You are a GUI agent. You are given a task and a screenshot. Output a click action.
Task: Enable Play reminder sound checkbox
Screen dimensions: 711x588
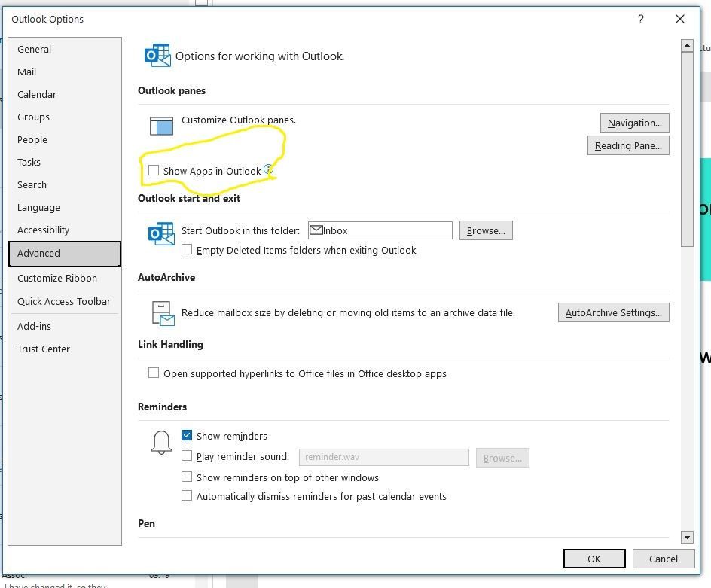click(187, 456)
